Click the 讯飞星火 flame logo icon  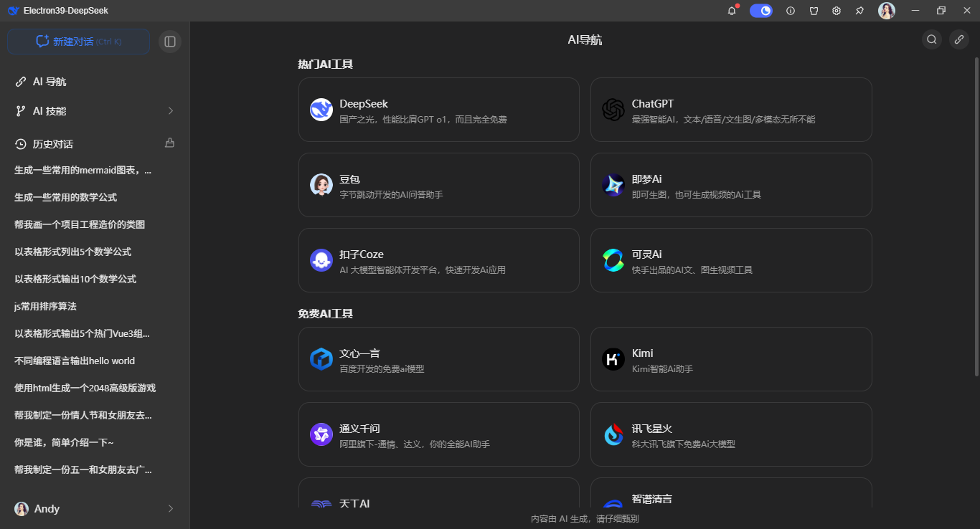pos(613,434)
